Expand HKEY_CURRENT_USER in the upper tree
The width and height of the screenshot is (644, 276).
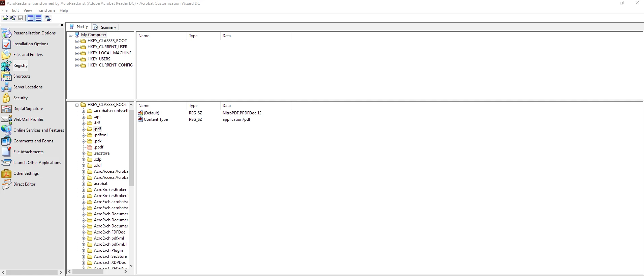pyautogui.click(x=77, y=47)
